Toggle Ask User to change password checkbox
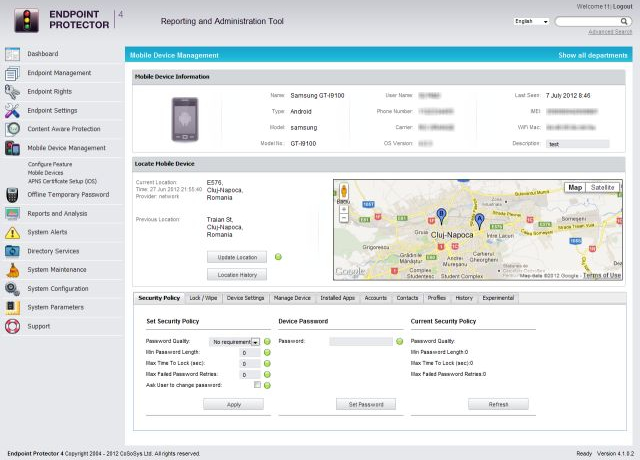640x460 pixels. click(257, 384)
